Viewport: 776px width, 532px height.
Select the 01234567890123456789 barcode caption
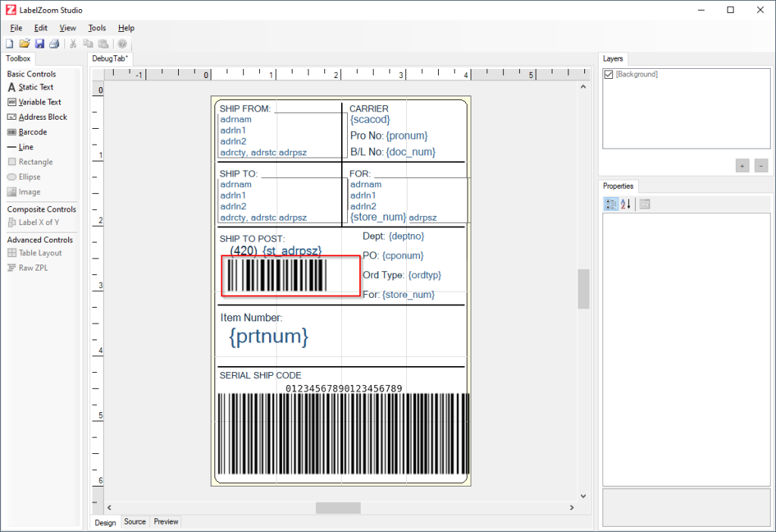pos(344,389)
